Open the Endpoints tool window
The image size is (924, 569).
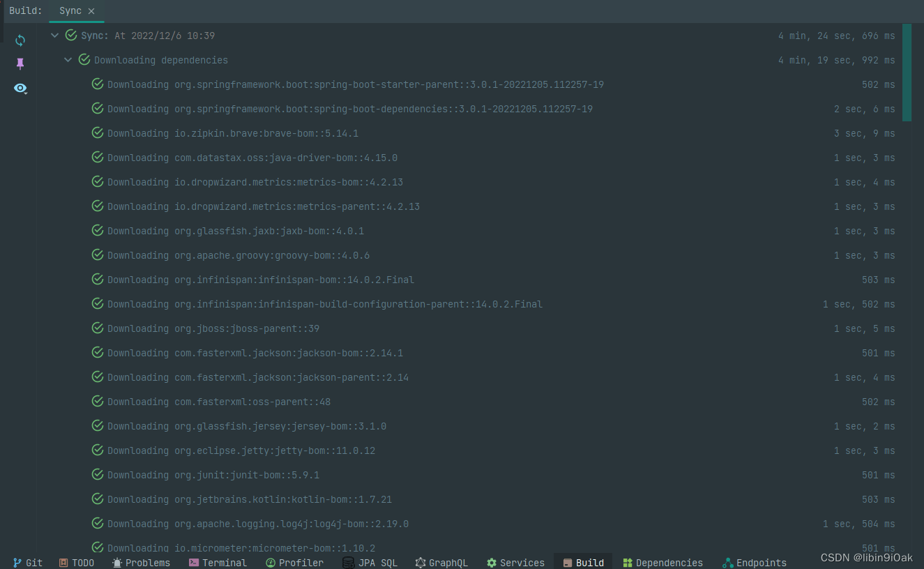click(x=754, y=563)
